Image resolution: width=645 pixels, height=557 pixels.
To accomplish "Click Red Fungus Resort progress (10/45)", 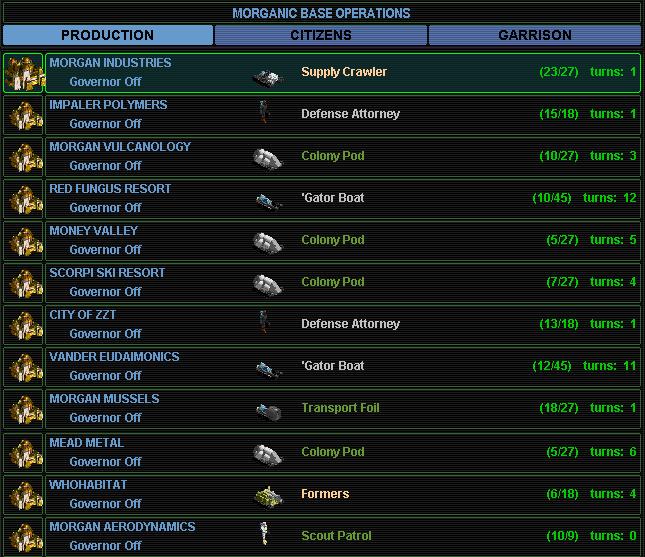I will pos(550,198).
